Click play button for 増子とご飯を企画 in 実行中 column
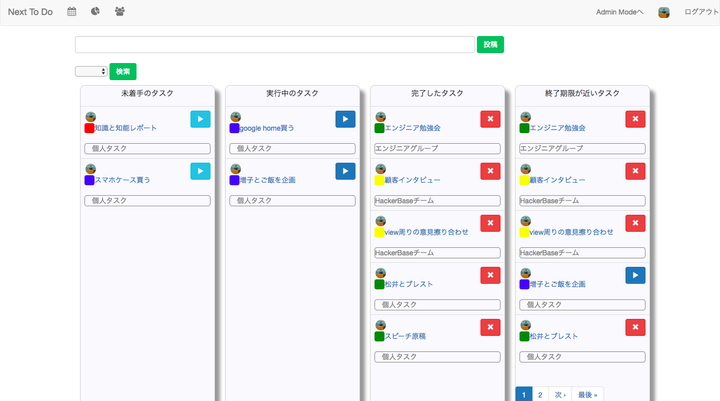This screenshot has height=401, width=720. [345, 171]
